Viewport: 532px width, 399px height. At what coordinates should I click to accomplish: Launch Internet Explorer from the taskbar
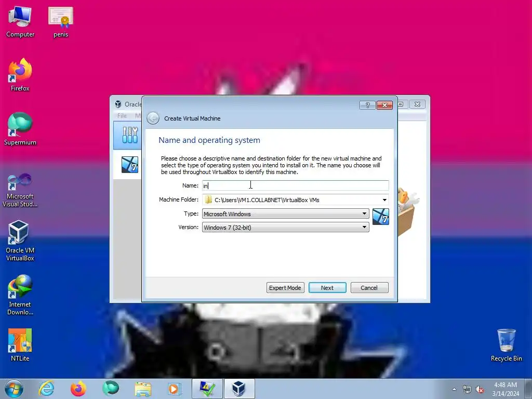click(x=46, y=389)
